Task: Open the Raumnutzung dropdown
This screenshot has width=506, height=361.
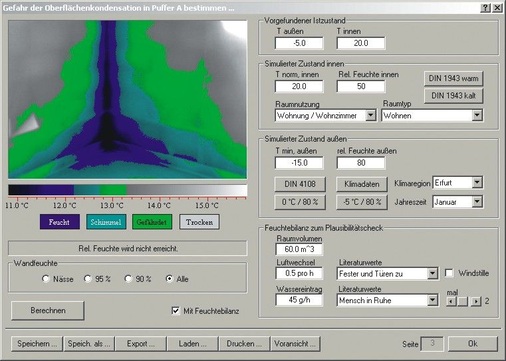Action: tap(371, 116)
